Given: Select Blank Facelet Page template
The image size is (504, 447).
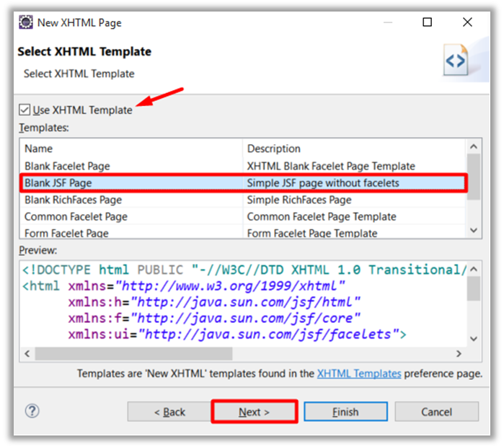Looking at the screenshot, I should 67,166.
